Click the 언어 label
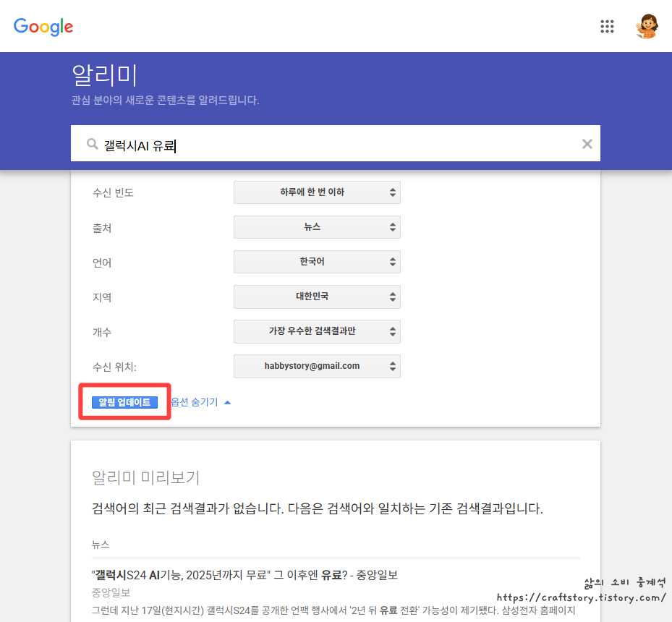Viewport: 672px width, 622px height. click(102, 263)
